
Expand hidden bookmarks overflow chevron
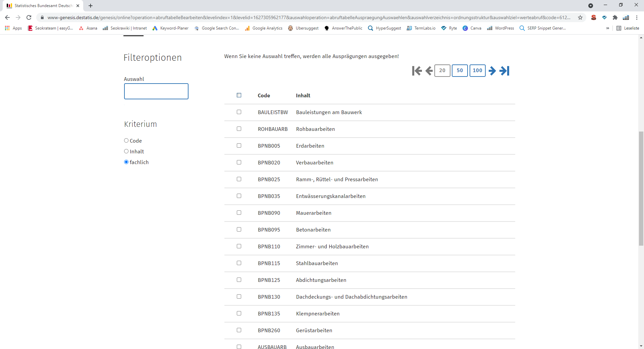(607, 28)
